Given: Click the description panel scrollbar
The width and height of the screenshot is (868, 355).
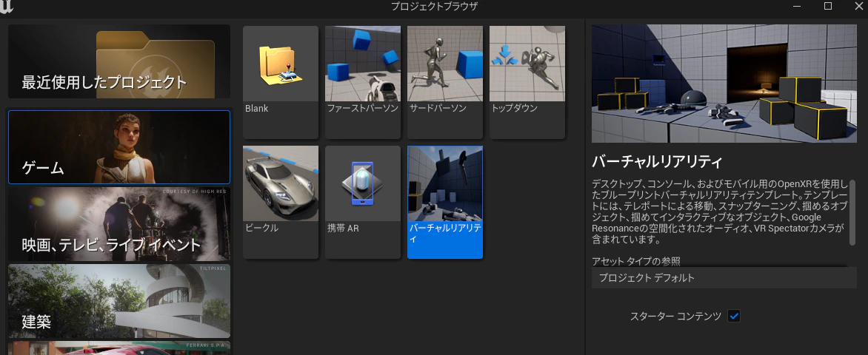Looking at the screenshot, I should (852, 212).
